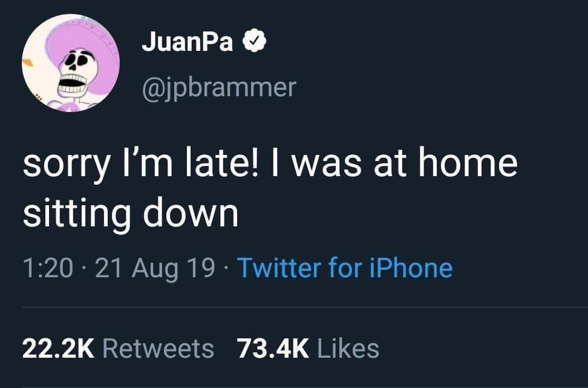Open the @jpbrammer handle link
This screenshot has height=388, width=588.
click(218, 88)
